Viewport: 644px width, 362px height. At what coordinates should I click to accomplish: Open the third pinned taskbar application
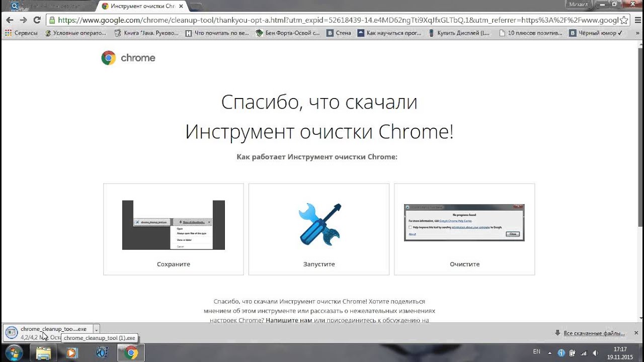click(x=101, y=353)
